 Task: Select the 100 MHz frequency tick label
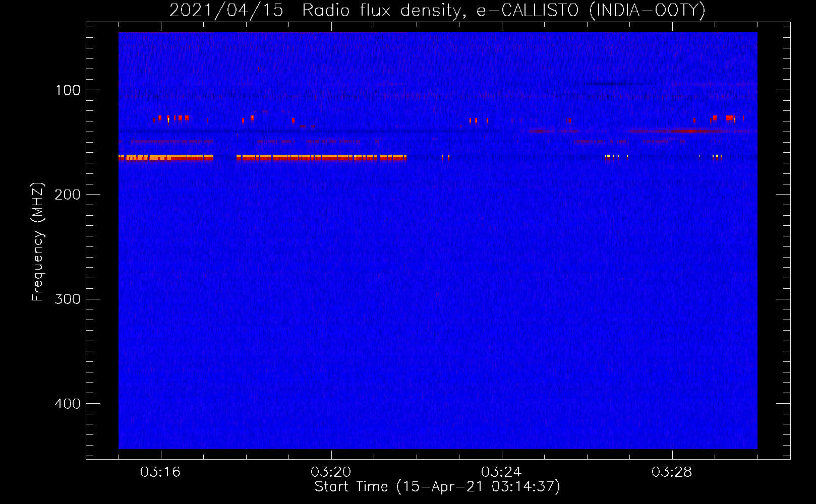click(68, 90)
